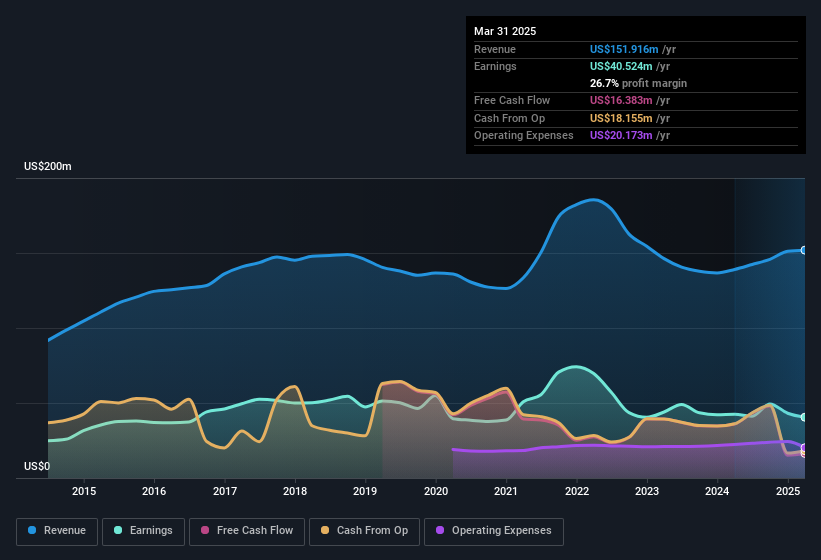The height and width of the screenshot is (560, 821).
Task: Click the 2025 x-axis label
Action: 787,491
